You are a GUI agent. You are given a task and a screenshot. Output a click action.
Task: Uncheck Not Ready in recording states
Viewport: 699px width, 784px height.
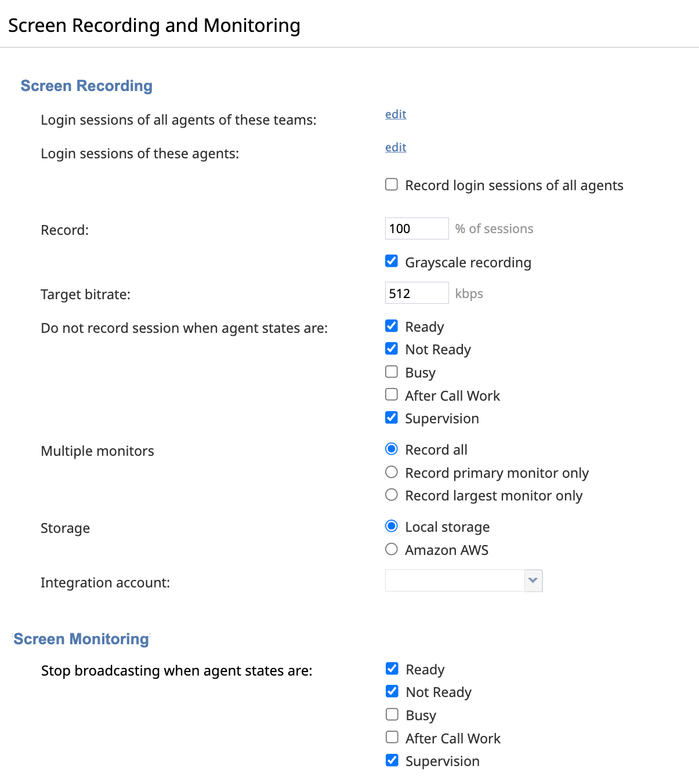(392, 349)
